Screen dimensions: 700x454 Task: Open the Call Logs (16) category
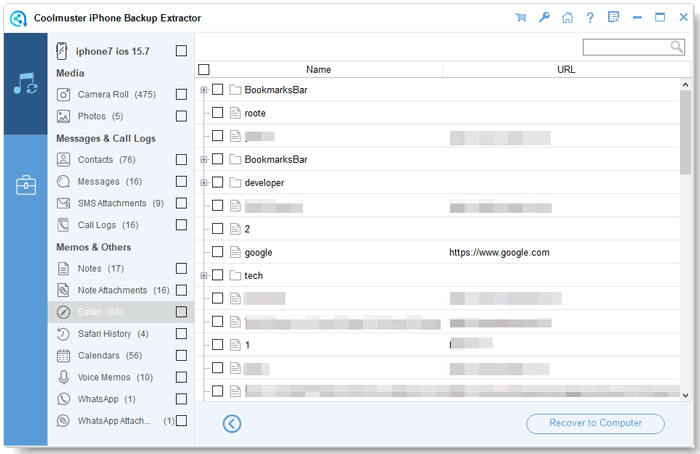108,225
